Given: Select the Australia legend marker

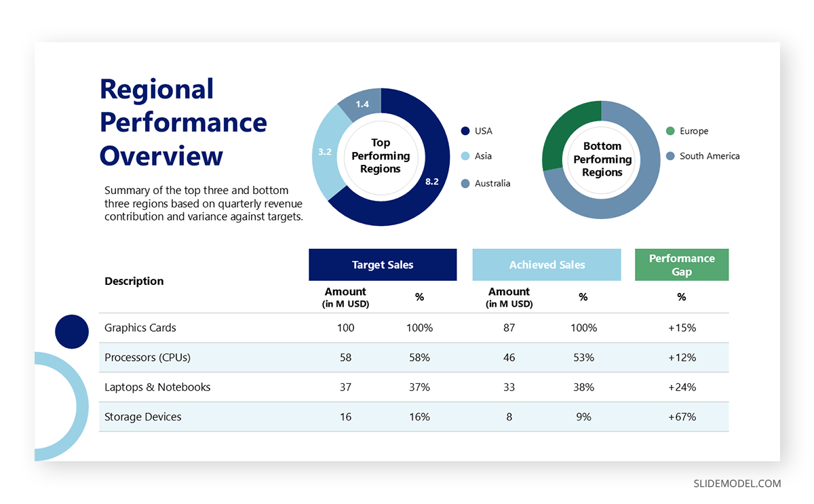Looking at the screenshot, I should 465,183.
